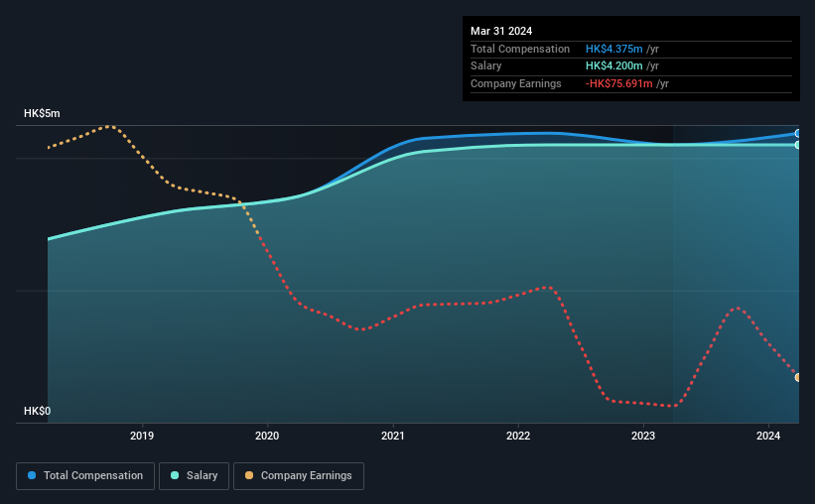
Task: Click the tooltip Total Compensation row label
Action: pos(520,49)
